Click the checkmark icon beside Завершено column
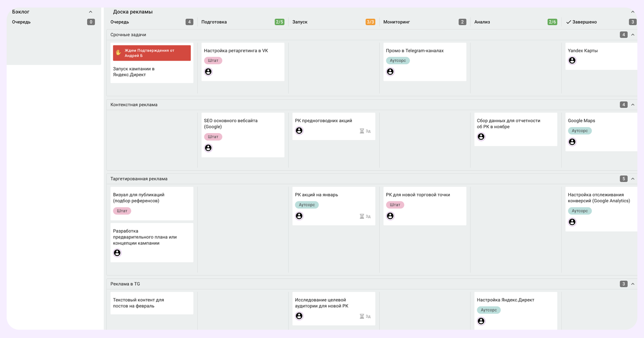 [568, 22]
